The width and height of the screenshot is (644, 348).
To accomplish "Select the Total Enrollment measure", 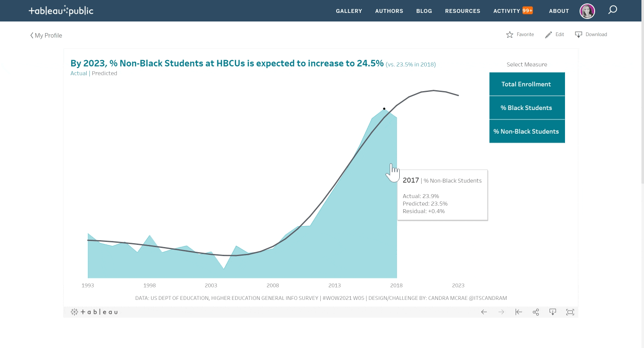I will tap(527, 84).
